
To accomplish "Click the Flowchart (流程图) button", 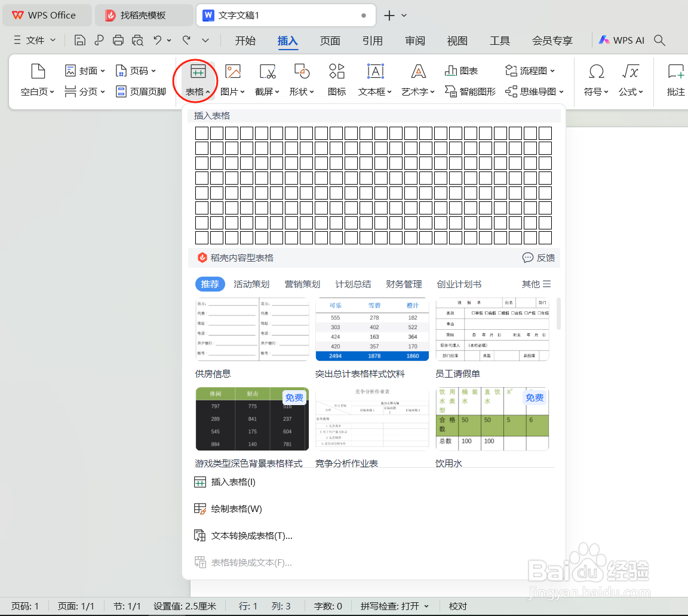I will pos(530,71).
